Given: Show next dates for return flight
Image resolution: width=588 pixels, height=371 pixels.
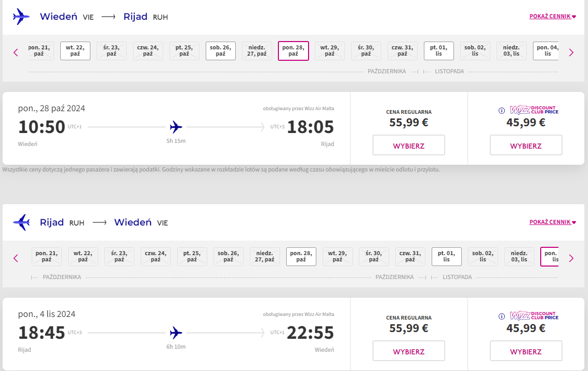Looking at the screenshot, I should coord(571,258).
